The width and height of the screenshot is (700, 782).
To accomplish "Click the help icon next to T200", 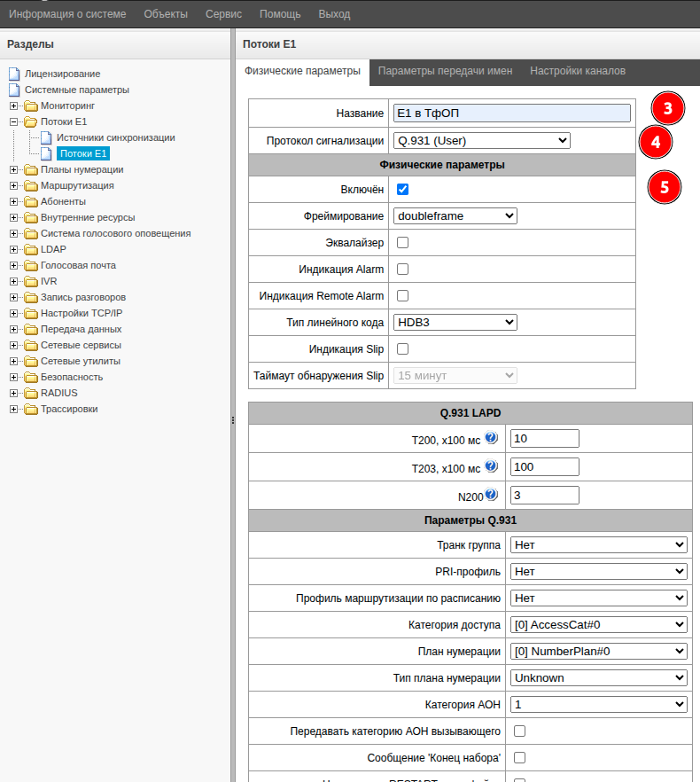I will click(491, 438).
